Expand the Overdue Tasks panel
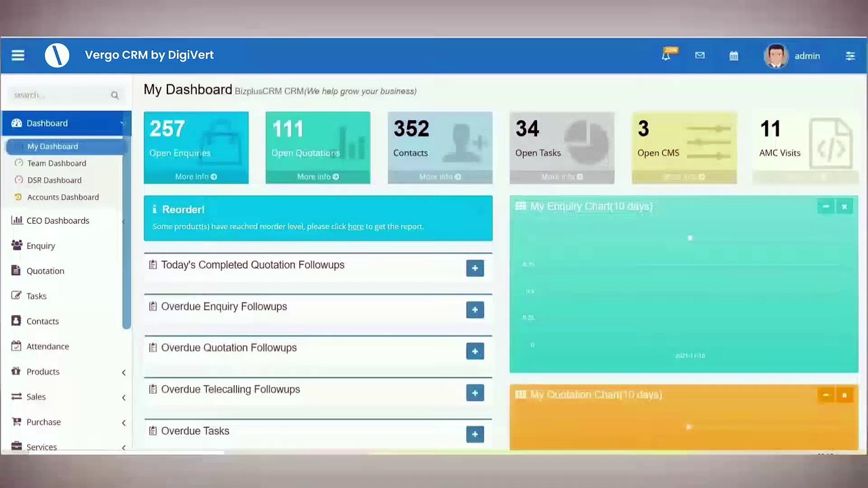Viewport: 868px width, 488px height. (x=475, y=434)
